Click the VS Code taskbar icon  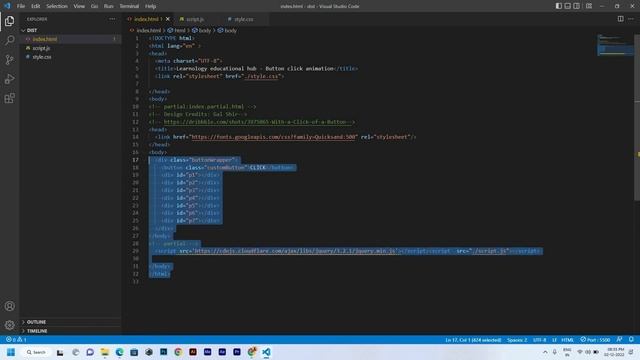[x=267, y=352]
